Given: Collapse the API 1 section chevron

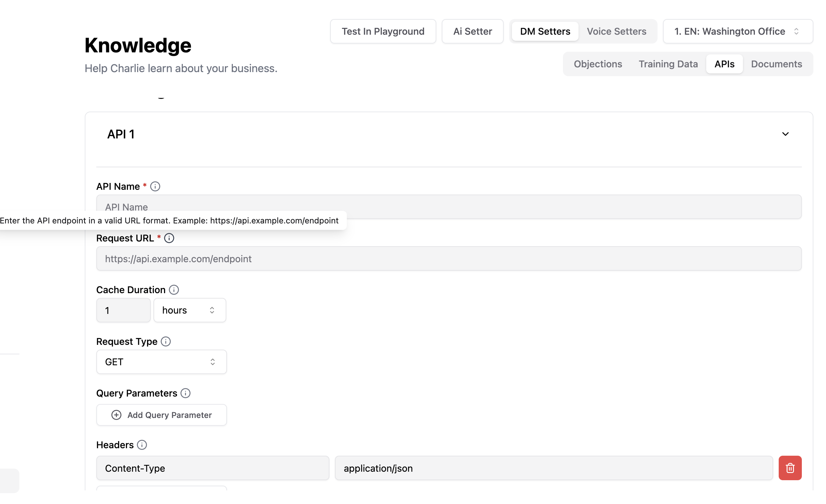Looking at the screenshot, I should 785,134.
